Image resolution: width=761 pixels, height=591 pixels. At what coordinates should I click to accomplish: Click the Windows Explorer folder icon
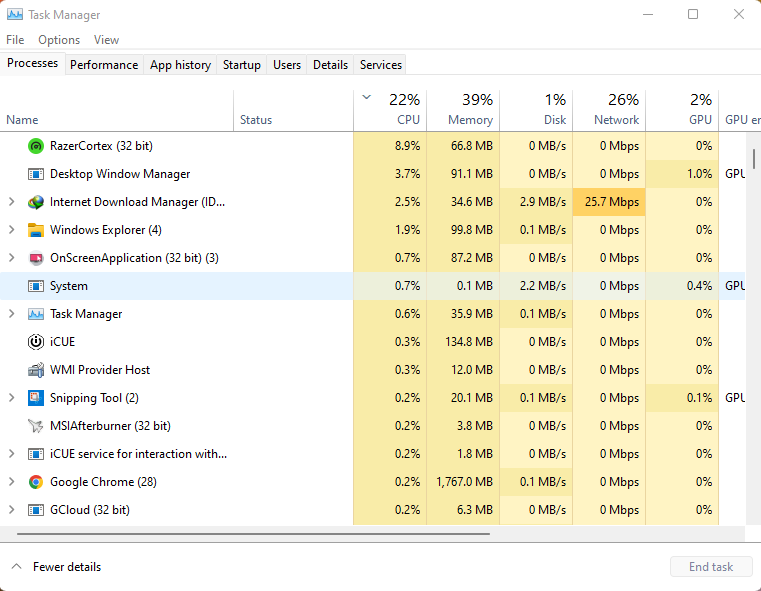(x=36, y=230)
